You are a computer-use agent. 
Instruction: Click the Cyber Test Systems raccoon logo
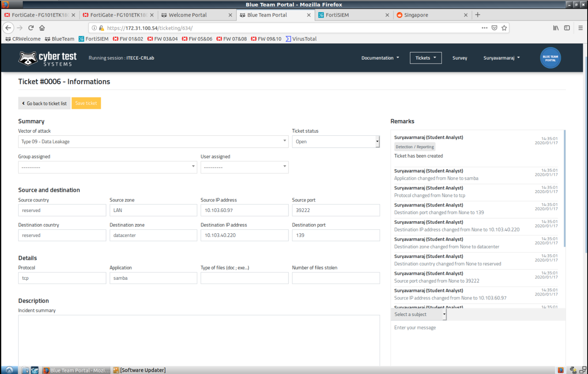(x=47, y=58)
